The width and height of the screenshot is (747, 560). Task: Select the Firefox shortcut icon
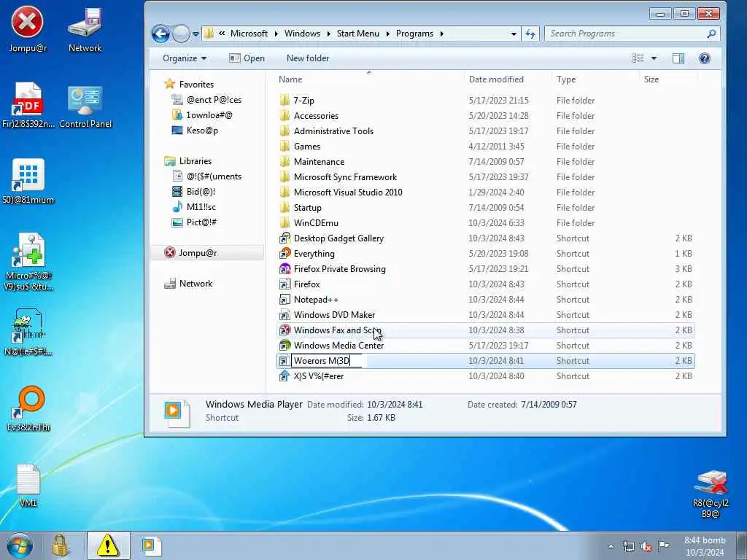[x=285, y=284]
